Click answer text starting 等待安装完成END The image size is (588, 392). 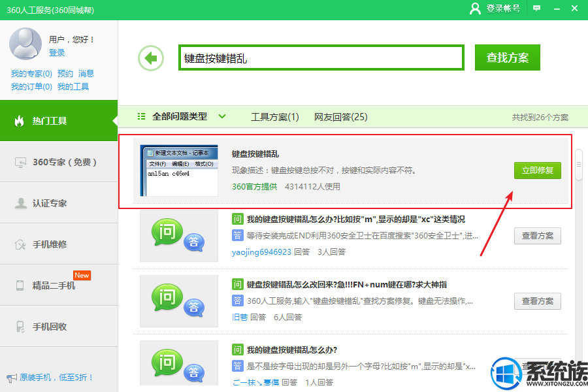(x=362, y=236)
